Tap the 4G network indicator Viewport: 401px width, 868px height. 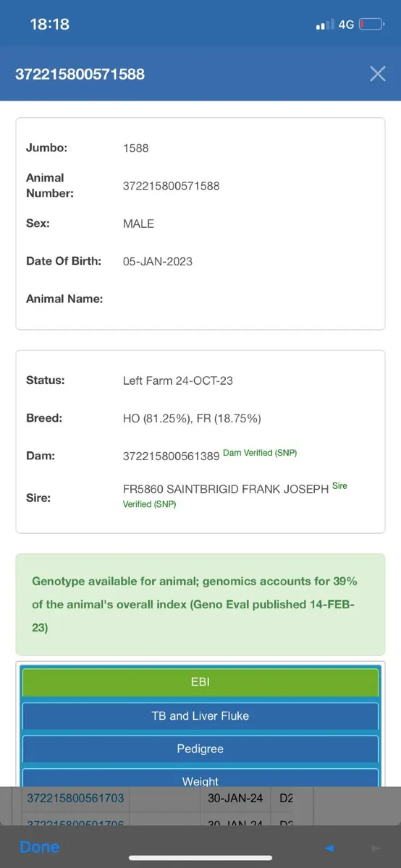click(x=346, y=25)
